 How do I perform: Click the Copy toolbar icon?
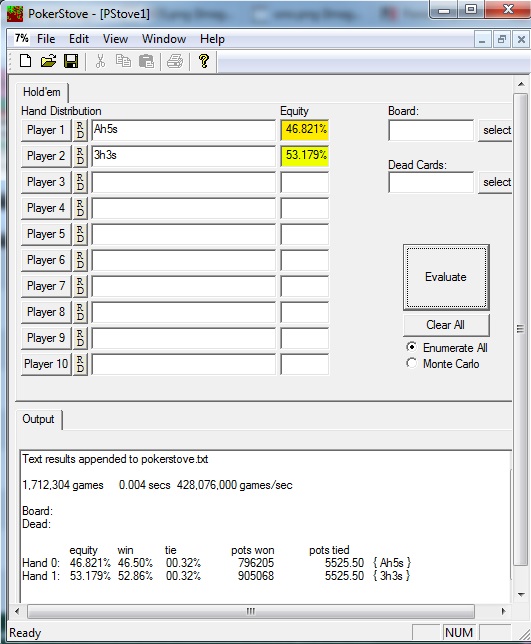123,61
